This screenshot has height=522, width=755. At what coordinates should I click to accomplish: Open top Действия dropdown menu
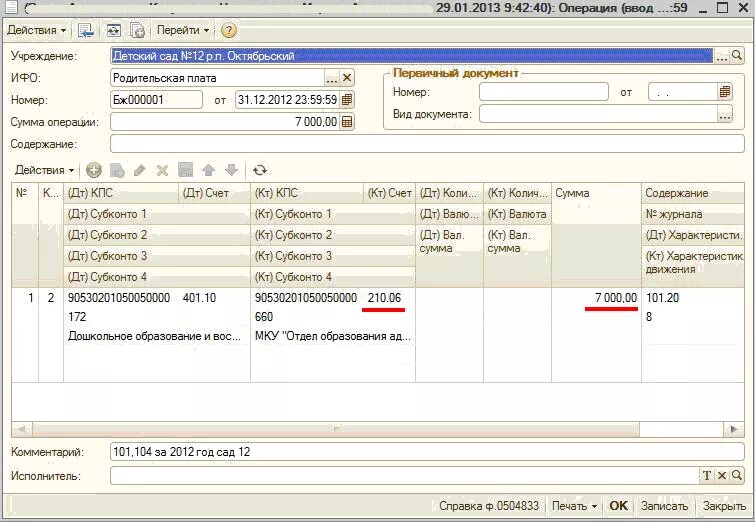[x=37, y=30]
